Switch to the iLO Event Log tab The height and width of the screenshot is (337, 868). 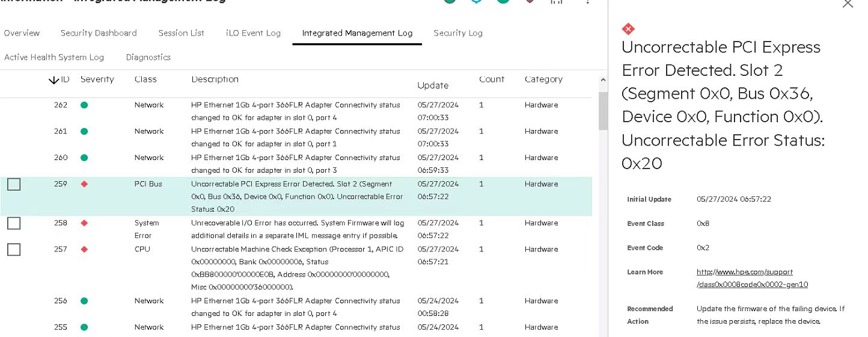point(253,33)
